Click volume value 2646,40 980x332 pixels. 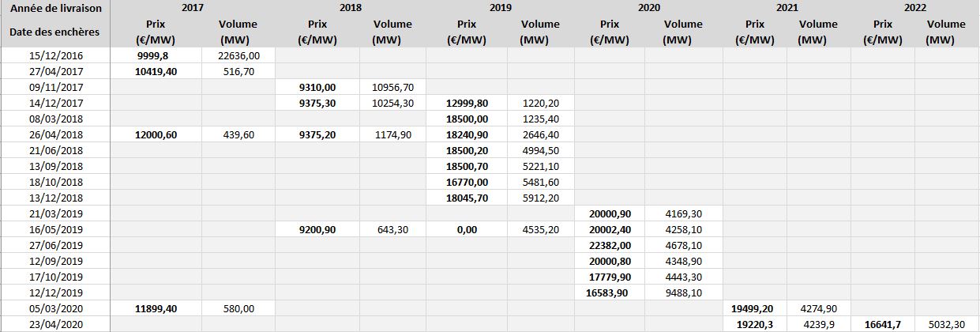point(541,134)
